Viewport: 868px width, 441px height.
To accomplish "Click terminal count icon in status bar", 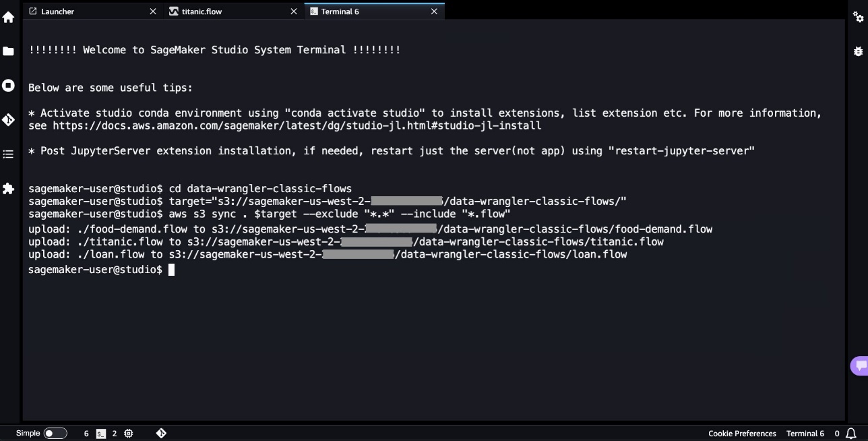I will pos(101,434).
